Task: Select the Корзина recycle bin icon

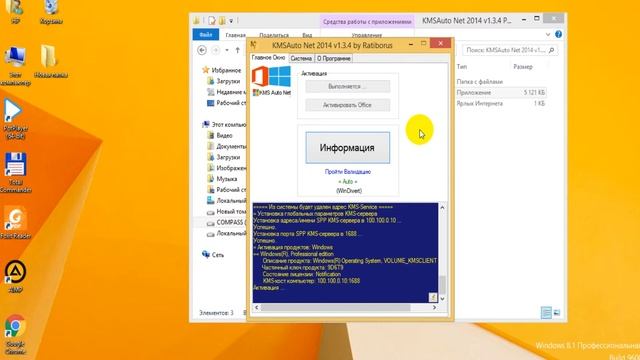Action: 51,12
